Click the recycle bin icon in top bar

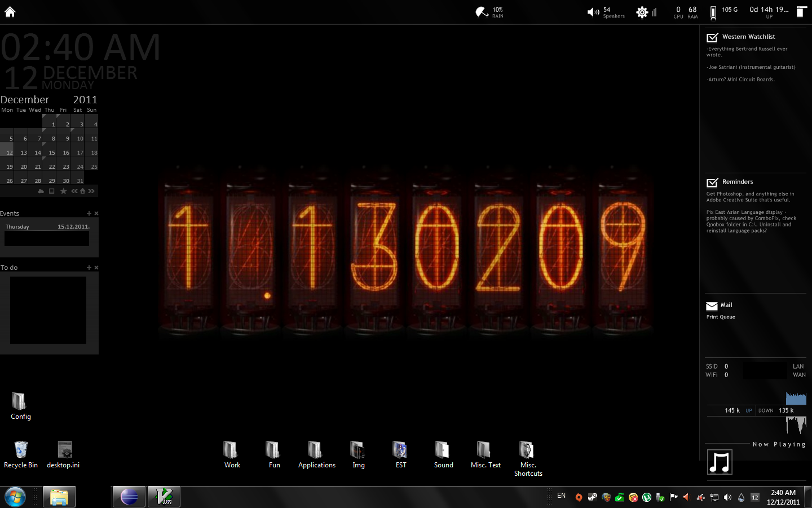[x=801, y=12]
